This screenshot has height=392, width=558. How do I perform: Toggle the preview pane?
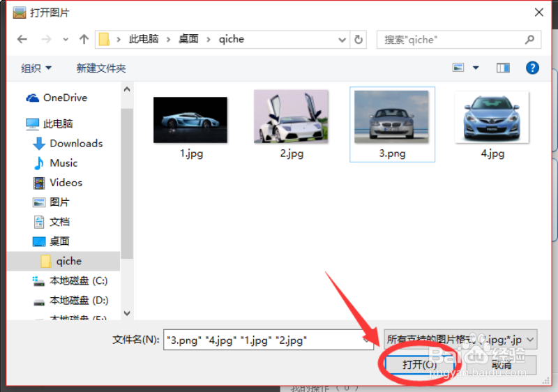coord(503,68)
